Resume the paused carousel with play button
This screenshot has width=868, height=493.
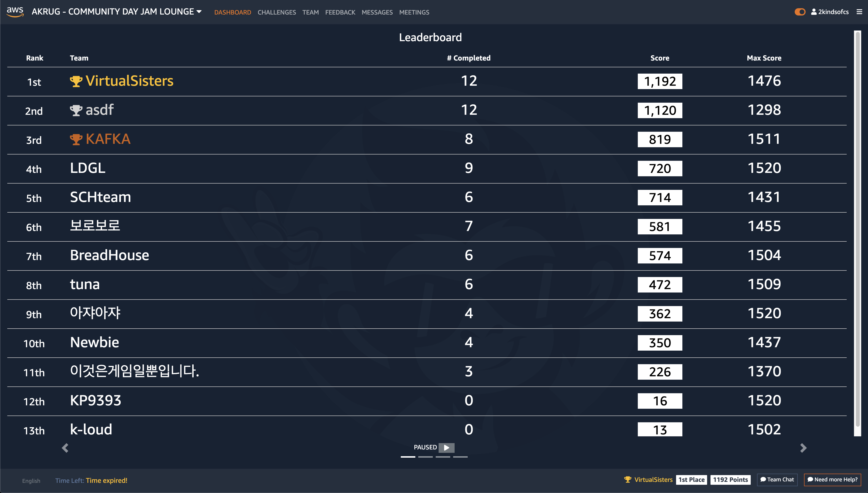[x=446, y=448]
